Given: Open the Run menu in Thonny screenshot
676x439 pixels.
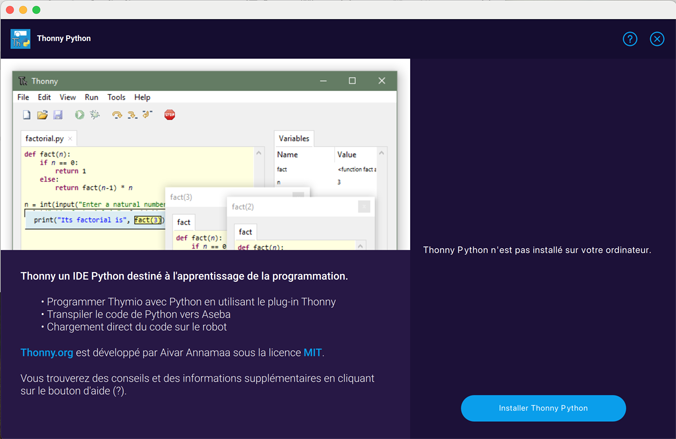Looking at the screenshot, I should (91, 97).
